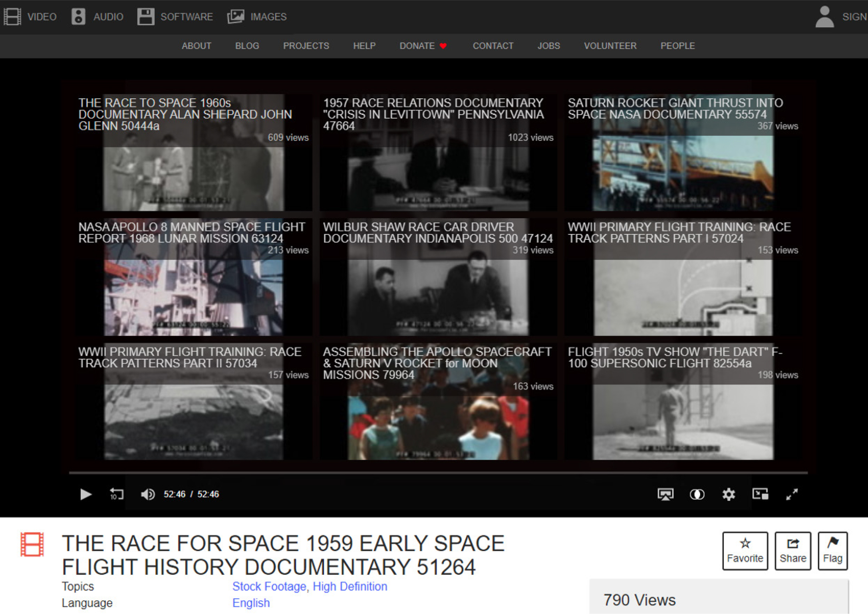Rewind 10 seconds in the player
This screenshot has height=614, width=868.
(116, 495)
